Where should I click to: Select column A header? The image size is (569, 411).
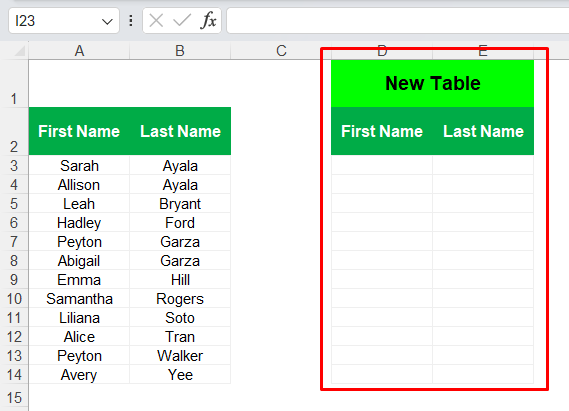coord(79,51)
